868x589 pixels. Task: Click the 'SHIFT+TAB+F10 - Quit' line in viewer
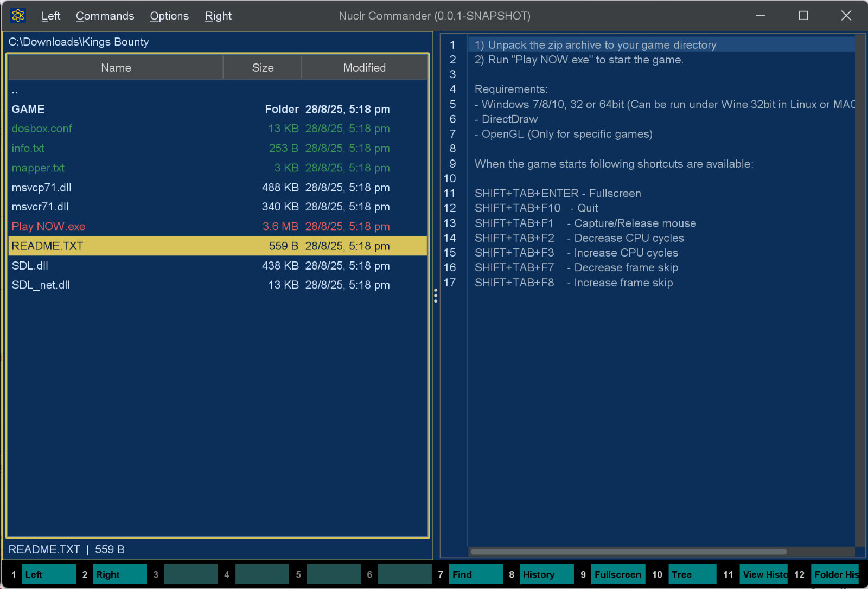[x=536, y=208]
